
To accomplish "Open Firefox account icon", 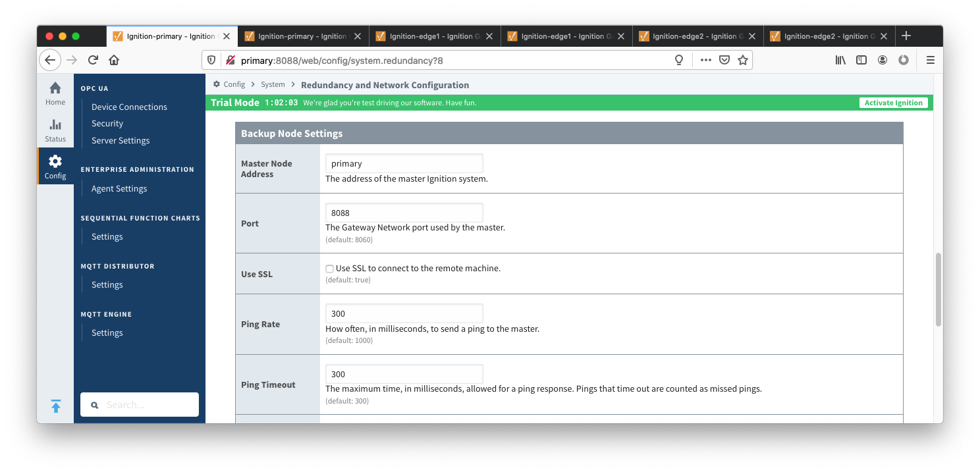I will pyautogui.click(x=883, y=60).
